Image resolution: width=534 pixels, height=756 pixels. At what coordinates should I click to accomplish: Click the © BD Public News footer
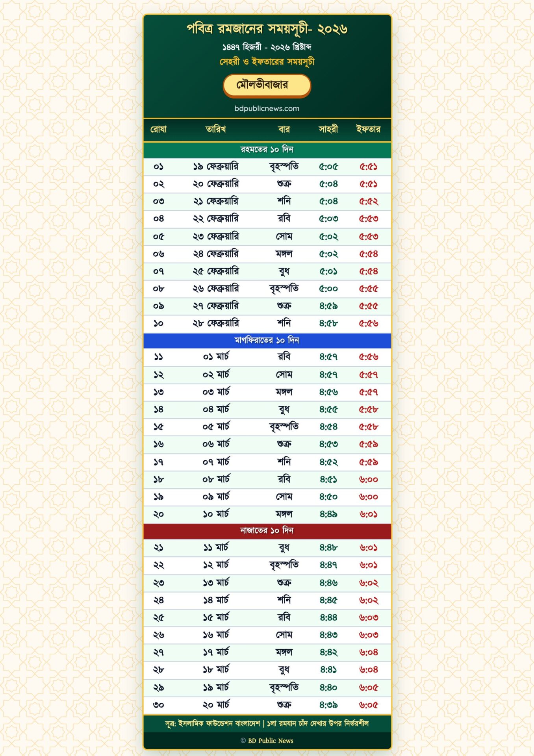[x=267, y=741]
